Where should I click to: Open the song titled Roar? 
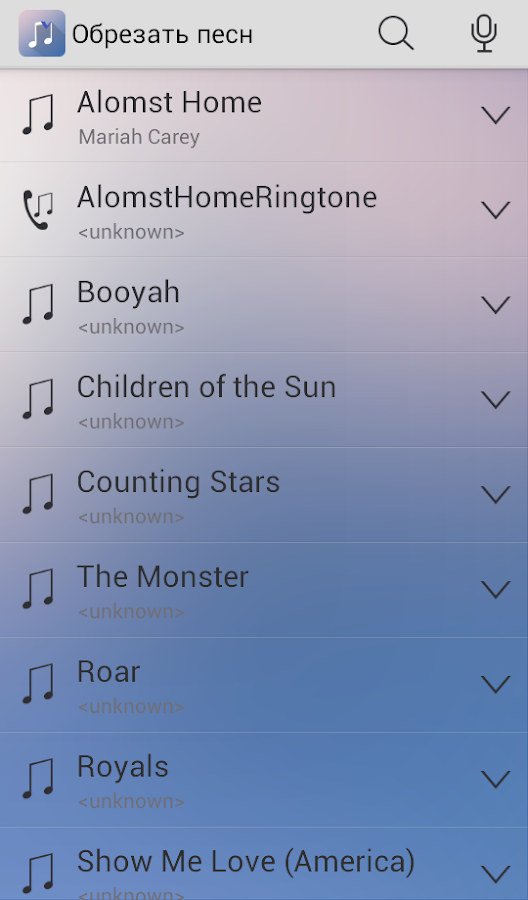click(x=108, y=672)
